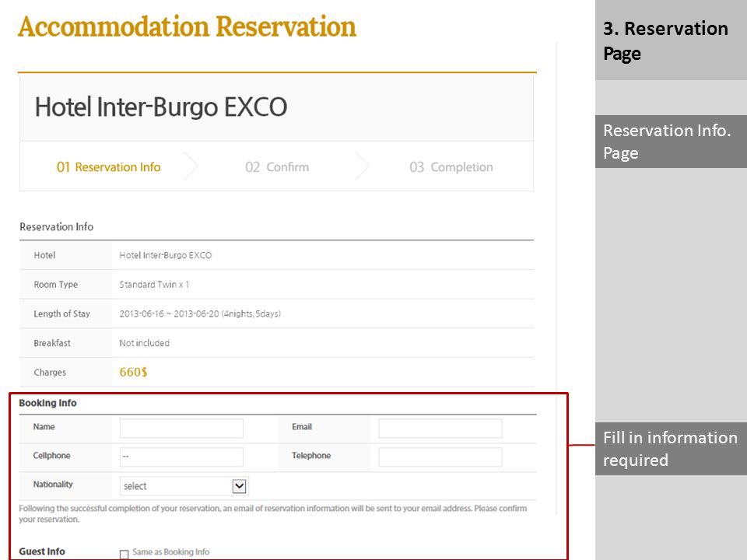Click the Reservation Info. Page sidebar label
Screen dimensions: 747x560
[671, 142]
